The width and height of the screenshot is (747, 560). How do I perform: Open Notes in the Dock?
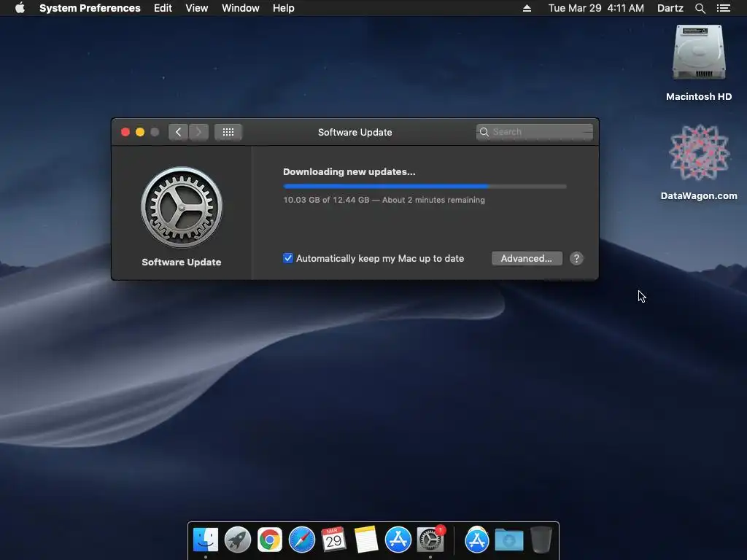click(x=366, y=540)
